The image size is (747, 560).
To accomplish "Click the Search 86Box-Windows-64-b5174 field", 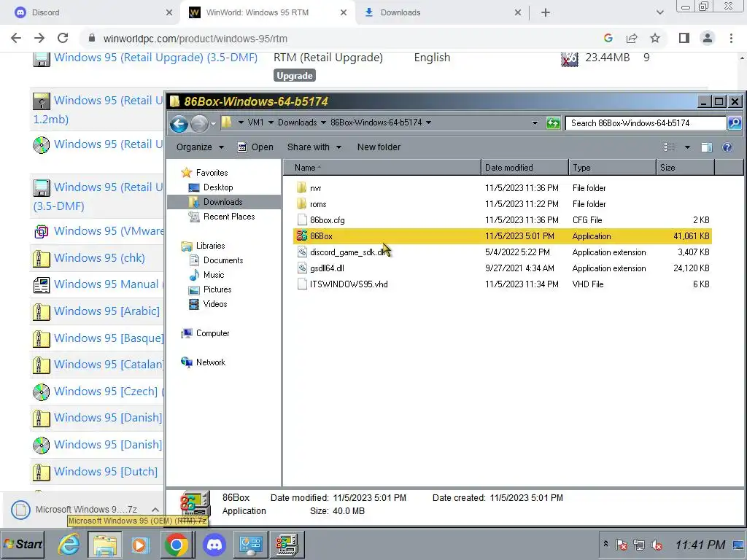I will tap(646, 123).
